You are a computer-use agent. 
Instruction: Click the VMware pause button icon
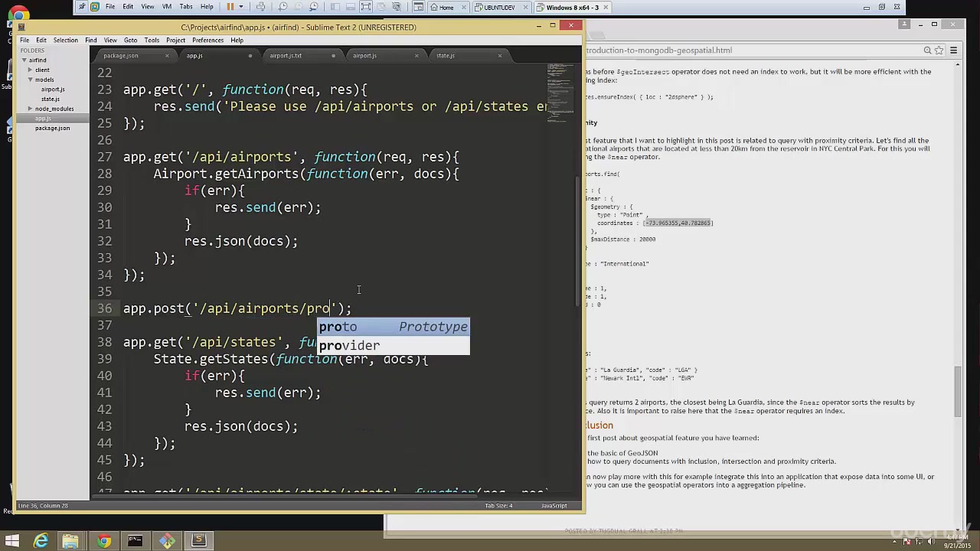click(230, 7)
